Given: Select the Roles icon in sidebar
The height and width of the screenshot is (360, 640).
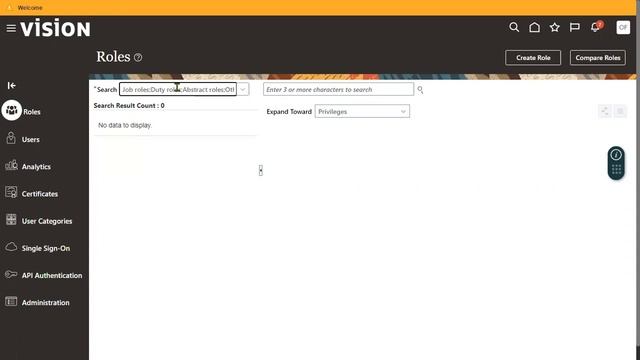Looking at the screenshot, I should [x=11, y=110].
